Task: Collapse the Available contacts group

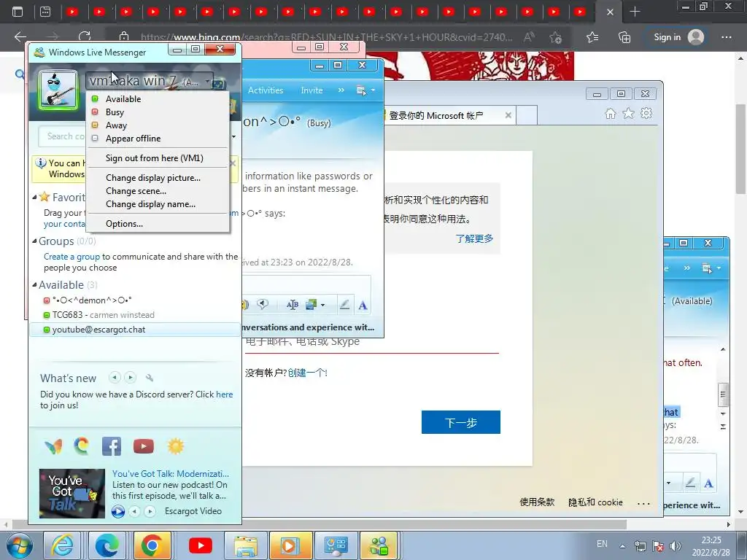Action: click(x=35, y=285)
